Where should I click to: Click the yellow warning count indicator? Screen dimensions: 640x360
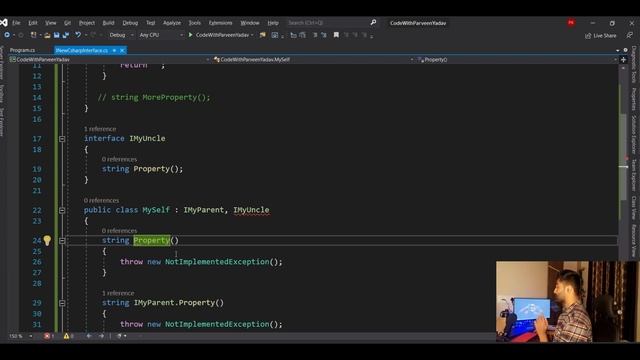click(x=68, y=336)
